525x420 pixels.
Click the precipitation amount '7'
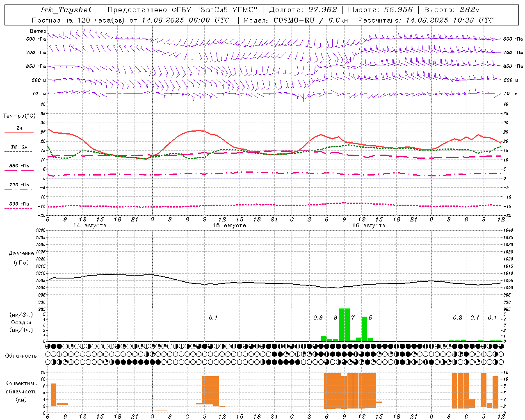tap(353, 318)
